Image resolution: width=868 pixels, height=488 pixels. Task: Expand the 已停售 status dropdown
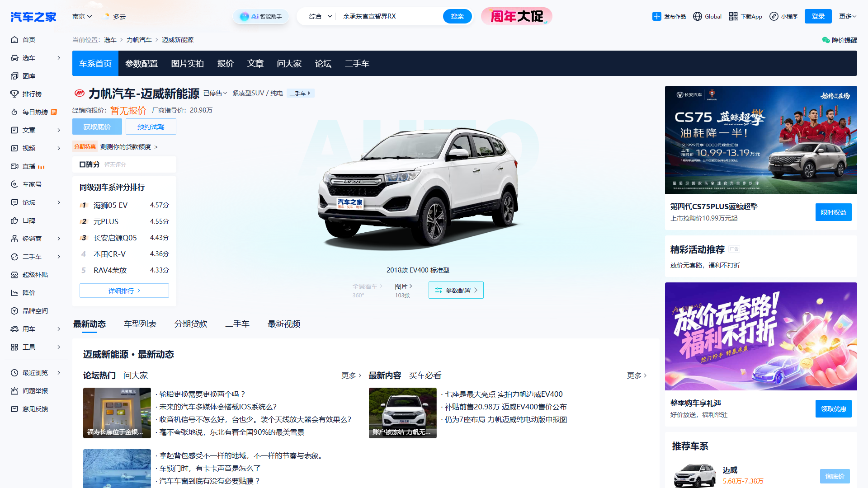click(x=215, y=93)
